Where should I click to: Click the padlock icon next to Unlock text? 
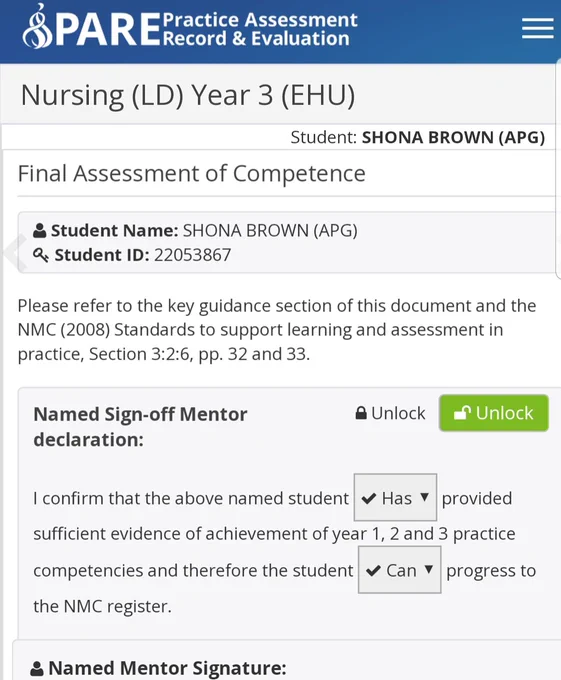(361, 413)
